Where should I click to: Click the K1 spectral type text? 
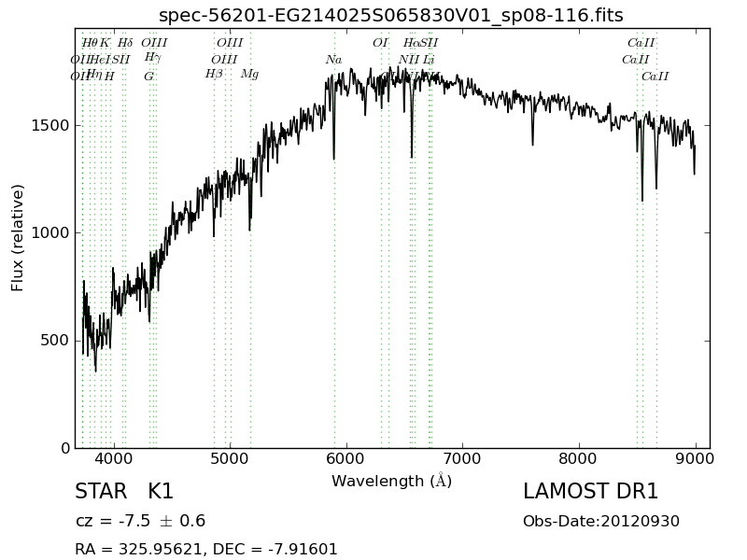161,492
